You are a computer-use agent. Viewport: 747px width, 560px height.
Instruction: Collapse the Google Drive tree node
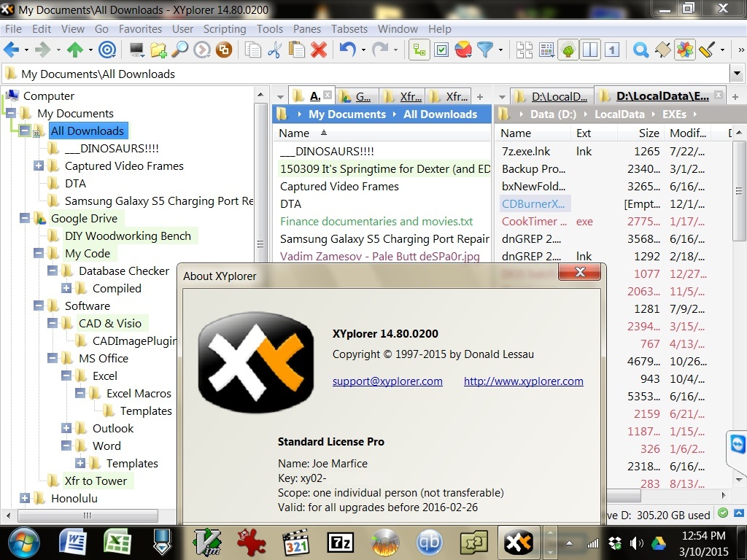pos(25,219)
